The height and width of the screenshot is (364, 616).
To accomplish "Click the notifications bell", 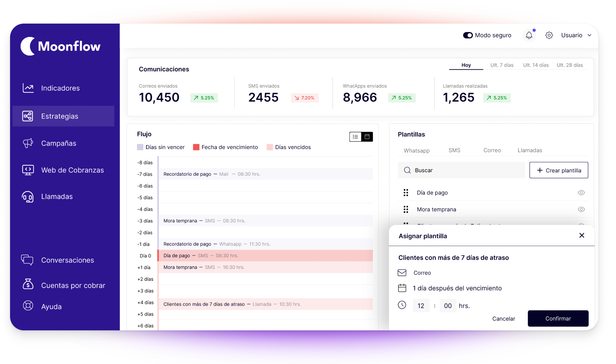I will click(529, 35).
